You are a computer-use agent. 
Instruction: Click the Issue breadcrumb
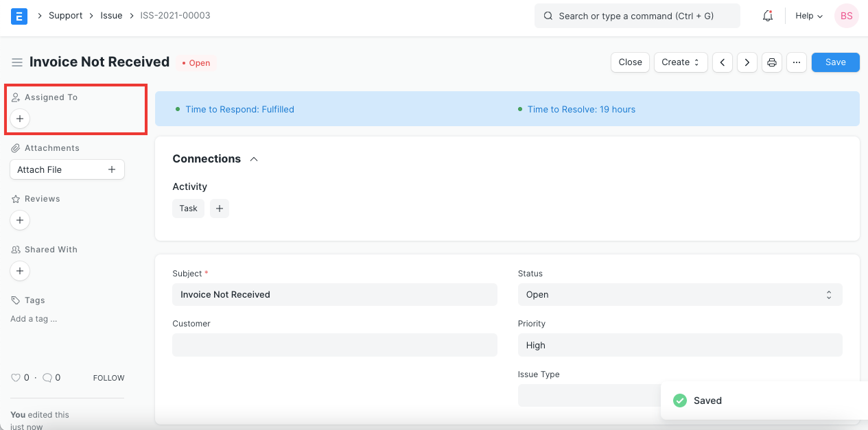[111, 15]
